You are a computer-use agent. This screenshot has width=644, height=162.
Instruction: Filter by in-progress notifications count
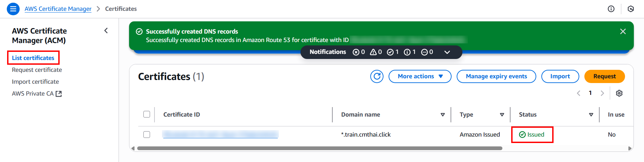pos(427,52)
